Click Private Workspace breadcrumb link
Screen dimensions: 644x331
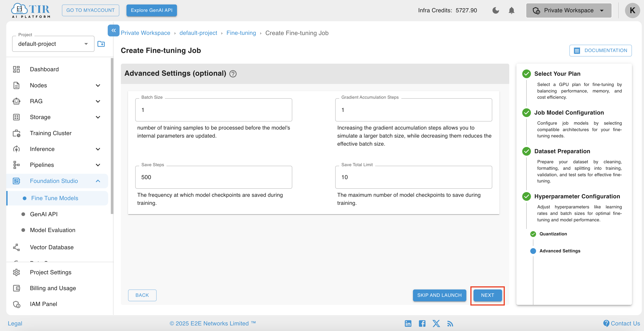pos(145,33)
